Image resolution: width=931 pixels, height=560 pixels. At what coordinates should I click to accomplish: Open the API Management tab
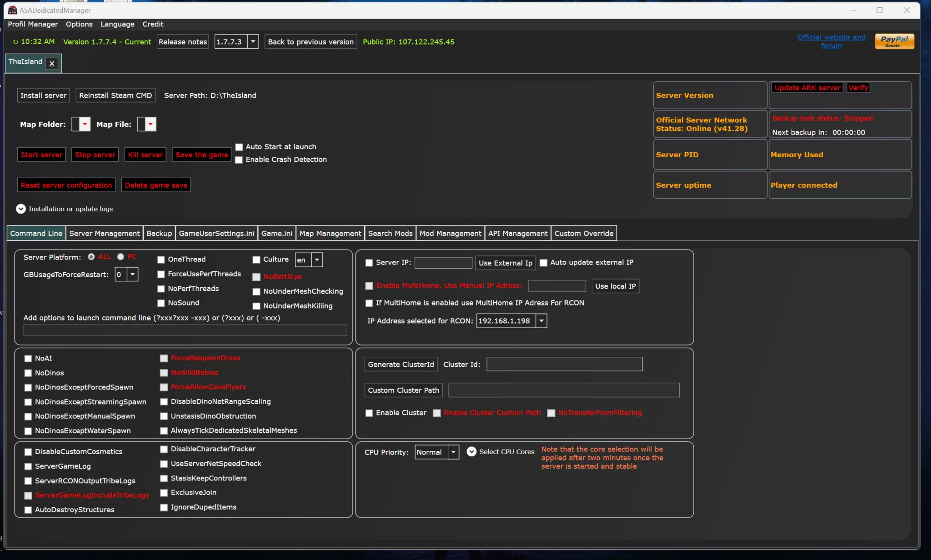518,233
